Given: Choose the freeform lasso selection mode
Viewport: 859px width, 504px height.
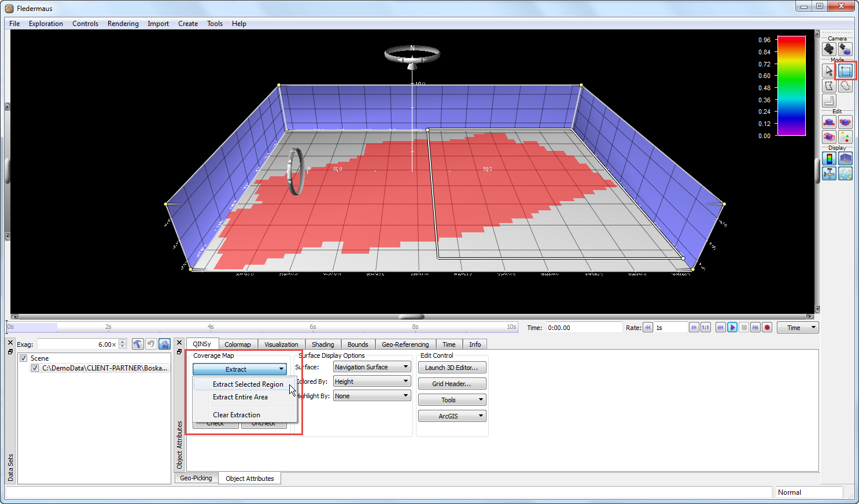Looking at the screenshot, I should (x=845, y=86).
